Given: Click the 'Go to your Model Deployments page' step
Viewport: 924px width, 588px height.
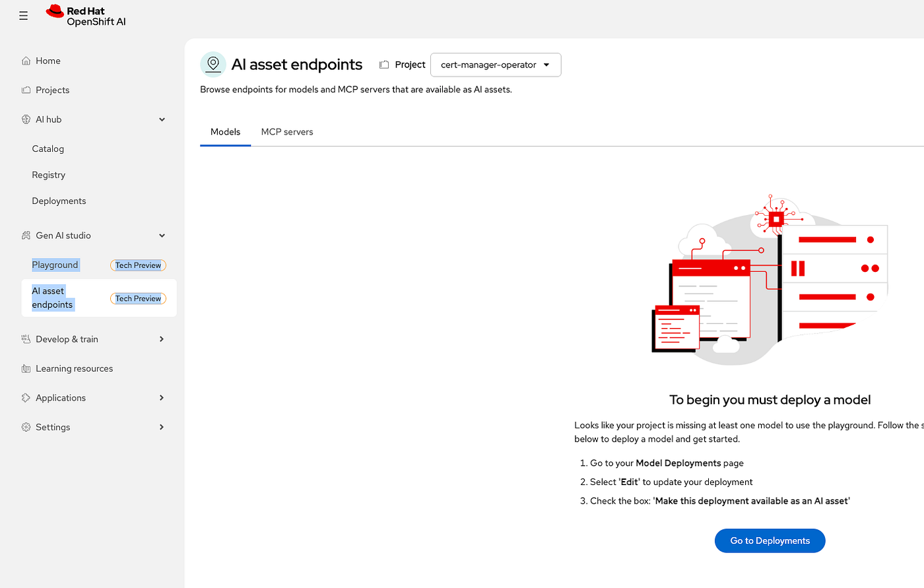Looking at the screenshot, I should point(667,463).
